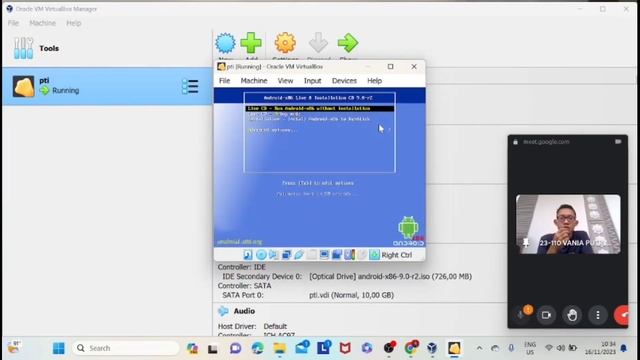Open Google Chrome from the taskbar
Image resolution: width=640 pixels, height=360 pixels.
click(411, 348)
